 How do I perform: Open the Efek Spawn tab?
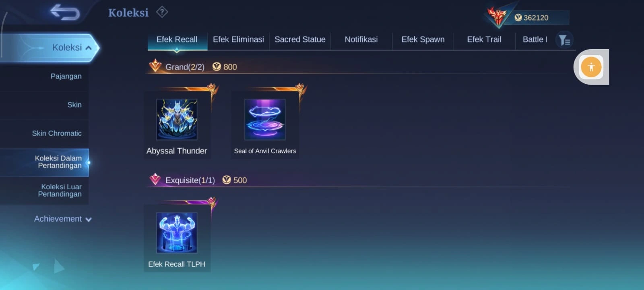[423, 39]
